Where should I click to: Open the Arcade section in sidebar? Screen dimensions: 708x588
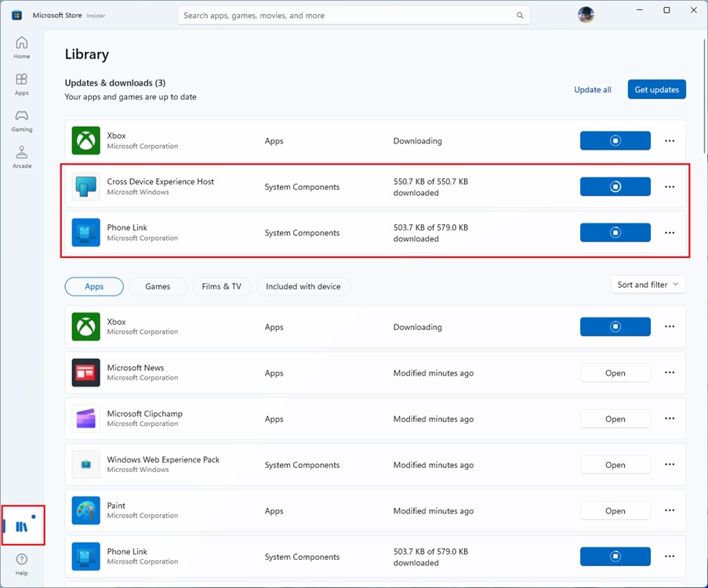(22, 157)
